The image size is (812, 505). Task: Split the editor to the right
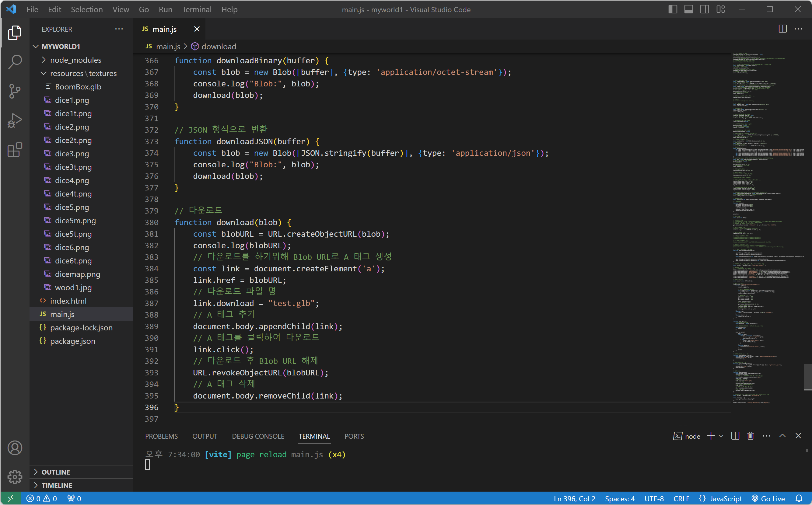(x=782, y=29)
